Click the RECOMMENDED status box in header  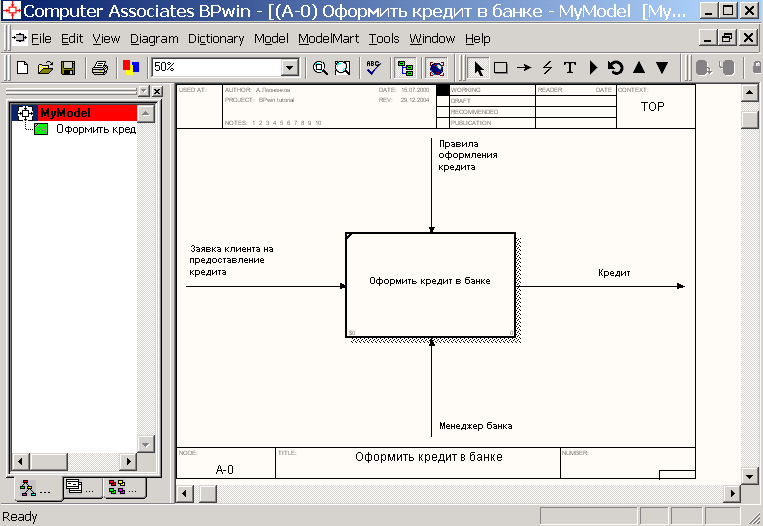[443, 112]
